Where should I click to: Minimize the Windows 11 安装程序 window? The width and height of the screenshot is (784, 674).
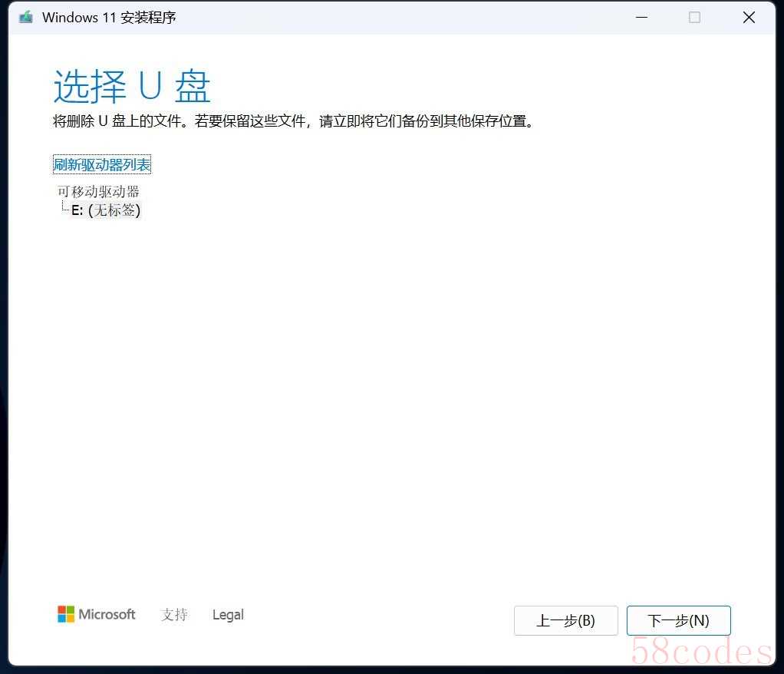coord(640,17)
